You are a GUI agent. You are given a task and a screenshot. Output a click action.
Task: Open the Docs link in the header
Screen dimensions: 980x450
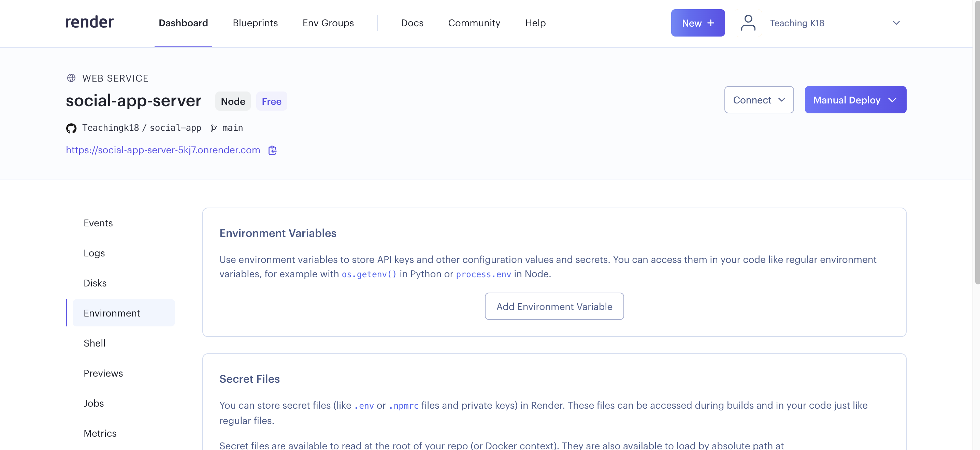[x=412, y=23]
